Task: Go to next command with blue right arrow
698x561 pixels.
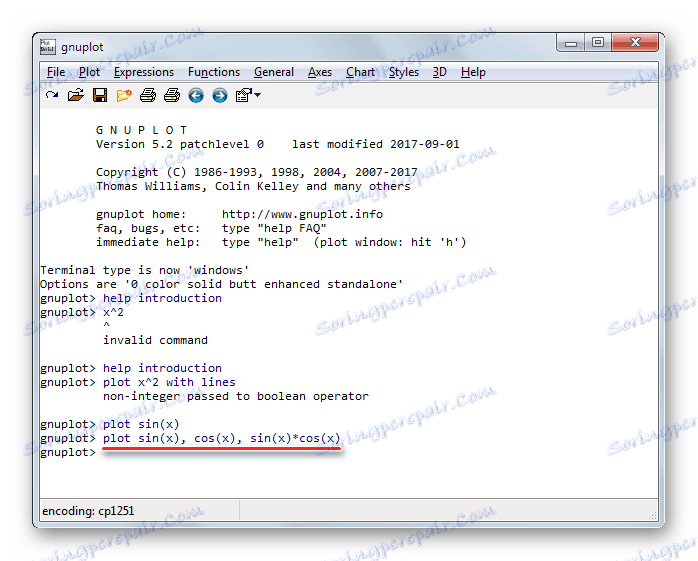Action: (x=220, y=95)
